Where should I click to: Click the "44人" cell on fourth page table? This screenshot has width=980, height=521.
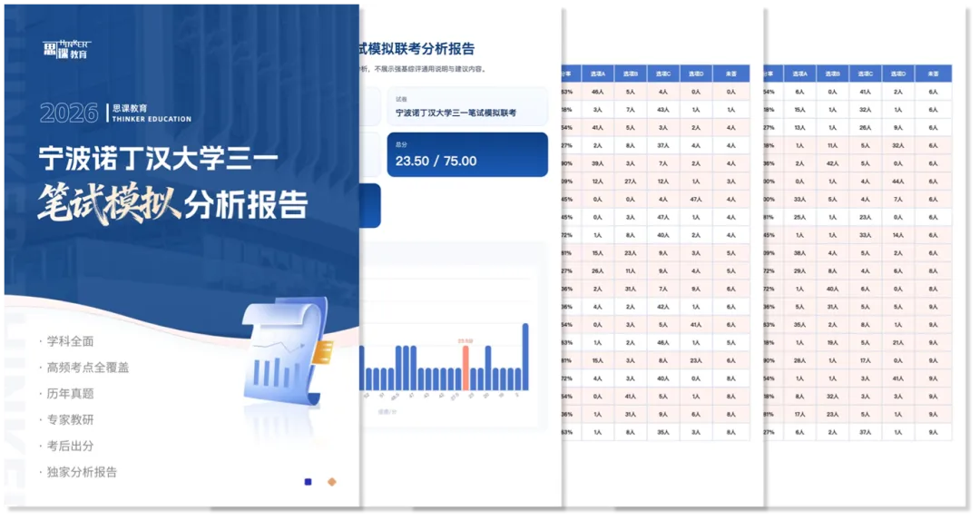898,182
